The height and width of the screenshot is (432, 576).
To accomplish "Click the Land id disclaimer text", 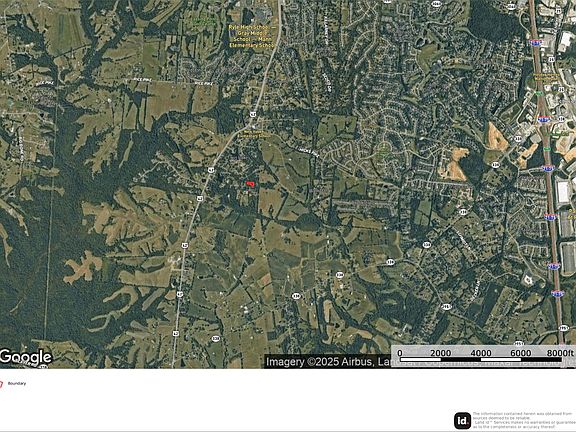I will tap(524, 420).
